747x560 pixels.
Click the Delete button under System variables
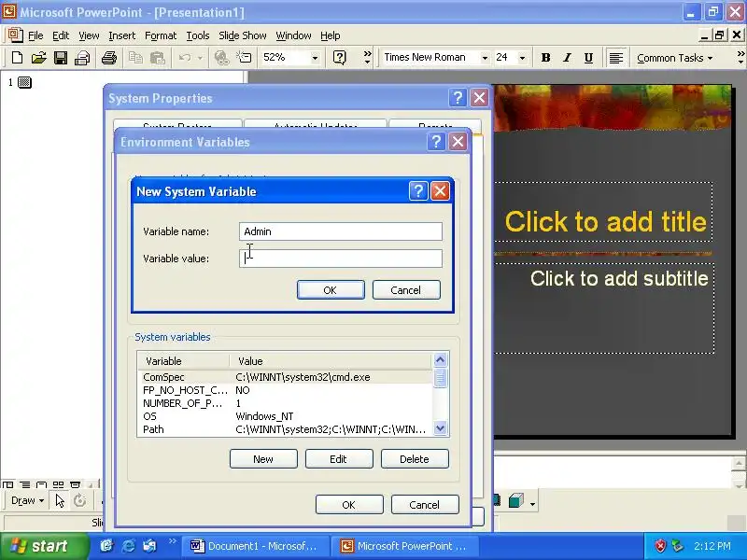coord(415,458)
